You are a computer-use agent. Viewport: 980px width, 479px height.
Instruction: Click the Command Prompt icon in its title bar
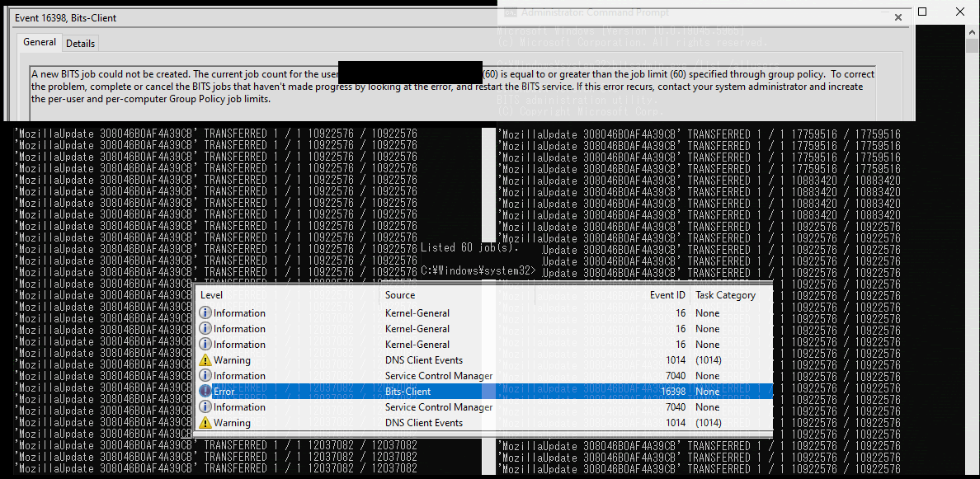point(510,12)
